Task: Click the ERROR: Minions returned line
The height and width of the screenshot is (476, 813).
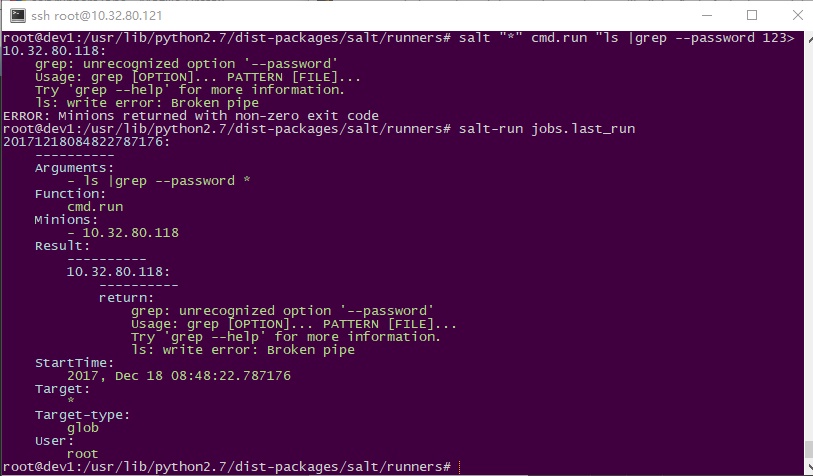Action: point(191,116)
